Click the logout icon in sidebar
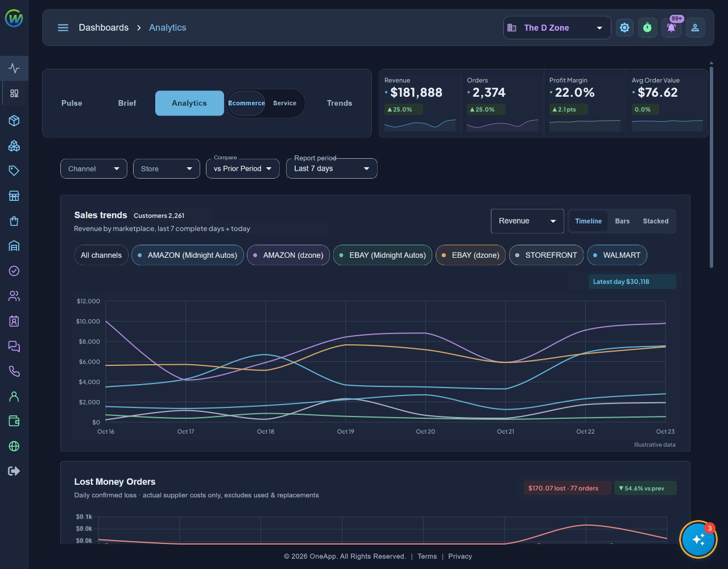This screenshot has height=569, width=728. [14, 471]
